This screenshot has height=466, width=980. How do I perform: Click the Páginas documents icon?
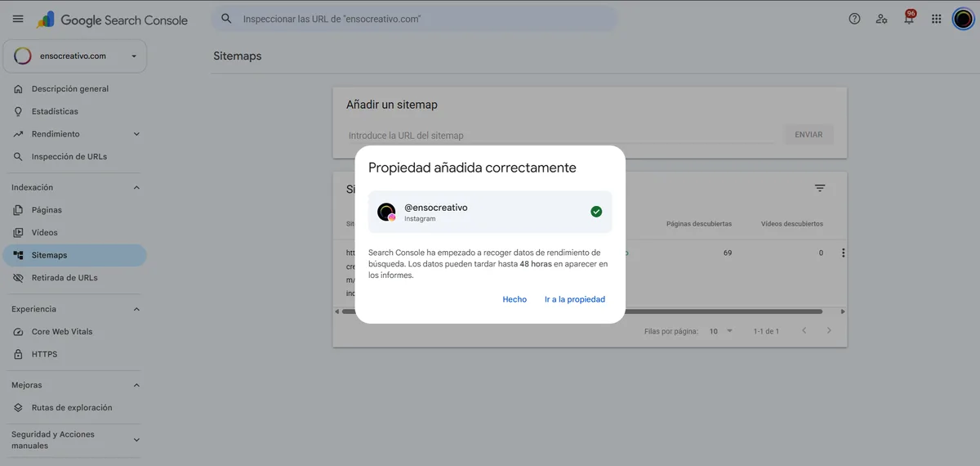pyautogui.click(x=18, y=210)
